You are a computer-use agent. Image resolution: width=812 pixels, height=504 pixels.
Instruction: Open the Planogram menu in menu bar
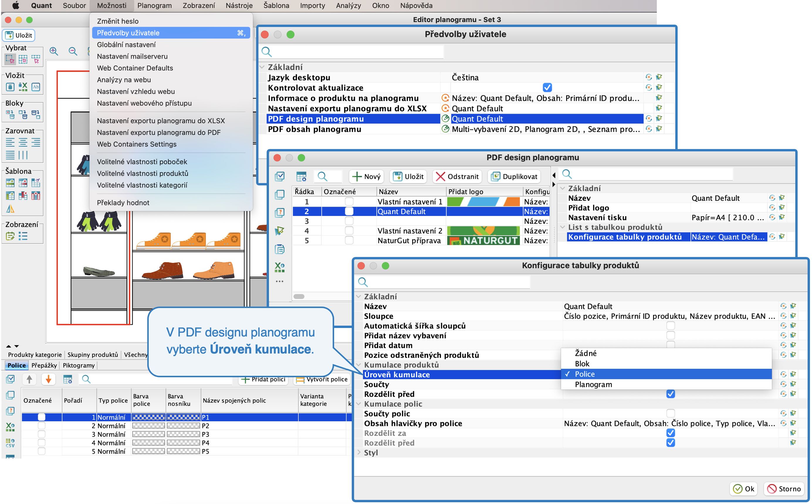(x=155, y=6)
